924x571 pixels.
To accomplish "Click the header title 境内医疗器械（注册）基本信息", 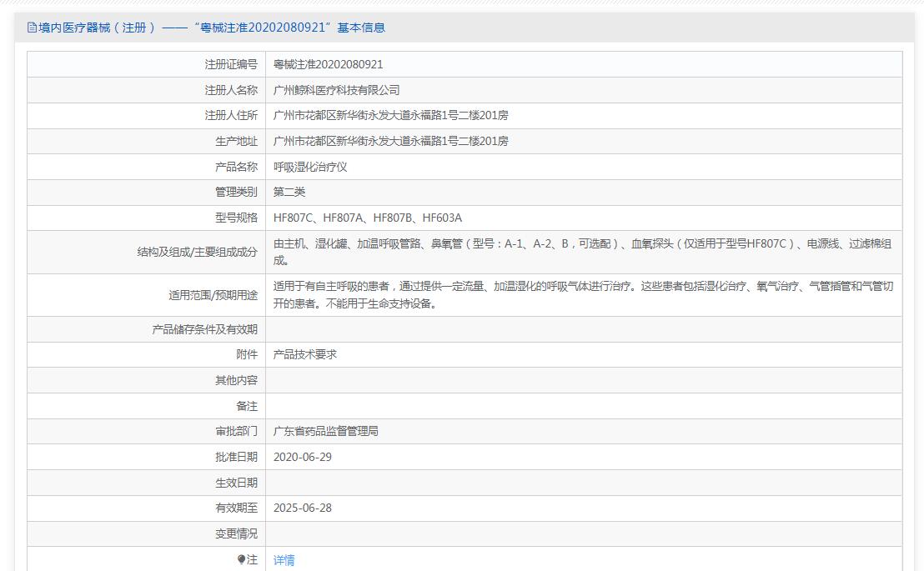I will [x=212, y=28].
